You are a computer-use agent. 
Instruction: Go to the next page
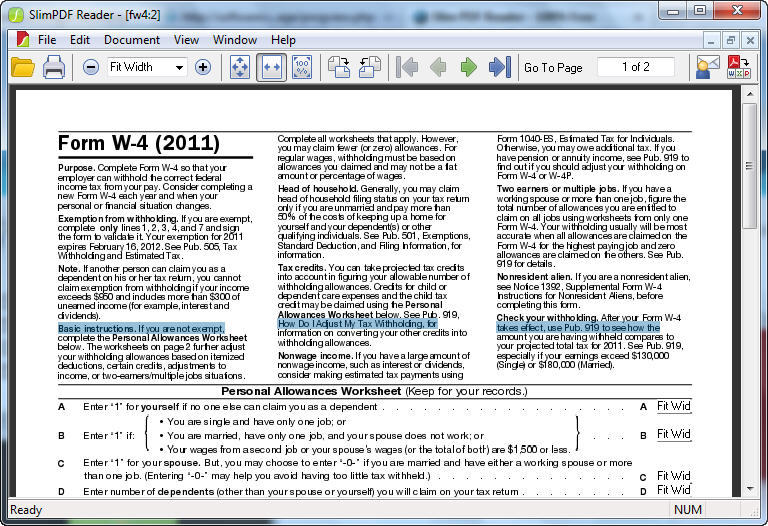(x=469, y=67)
